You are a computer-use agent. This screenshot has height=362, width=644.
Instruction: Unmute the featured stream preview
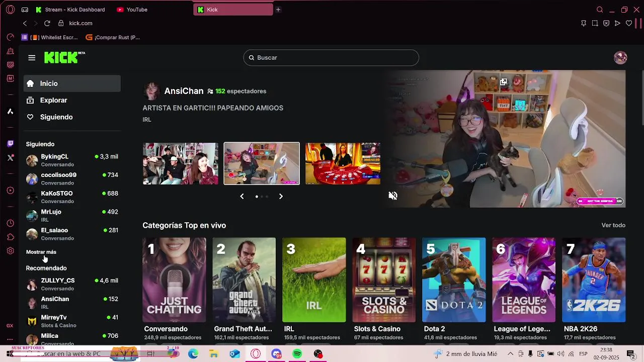pyautogui.click(x=393, y=196)
